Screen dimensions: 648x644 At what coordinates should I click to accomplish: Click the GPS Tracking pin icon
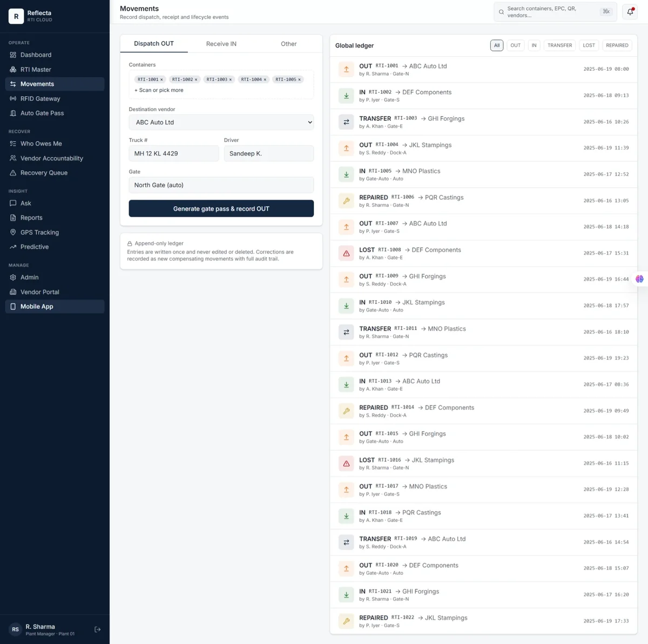coord(13,233)
